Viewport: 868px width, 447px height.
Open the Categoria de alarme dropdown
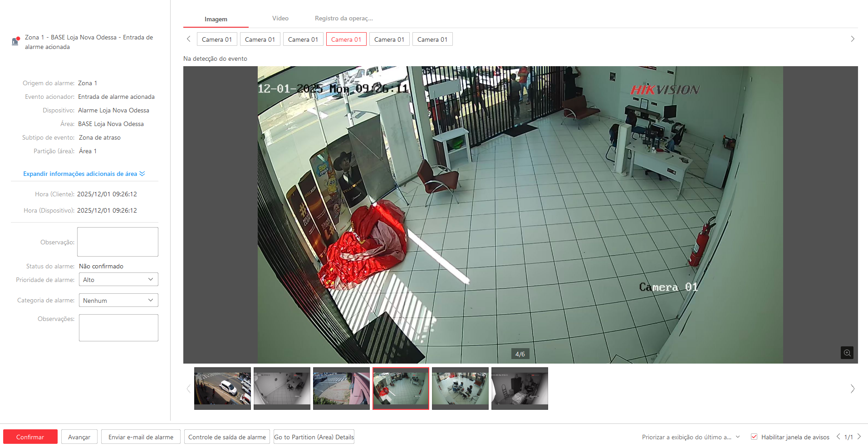click(118, 300)
